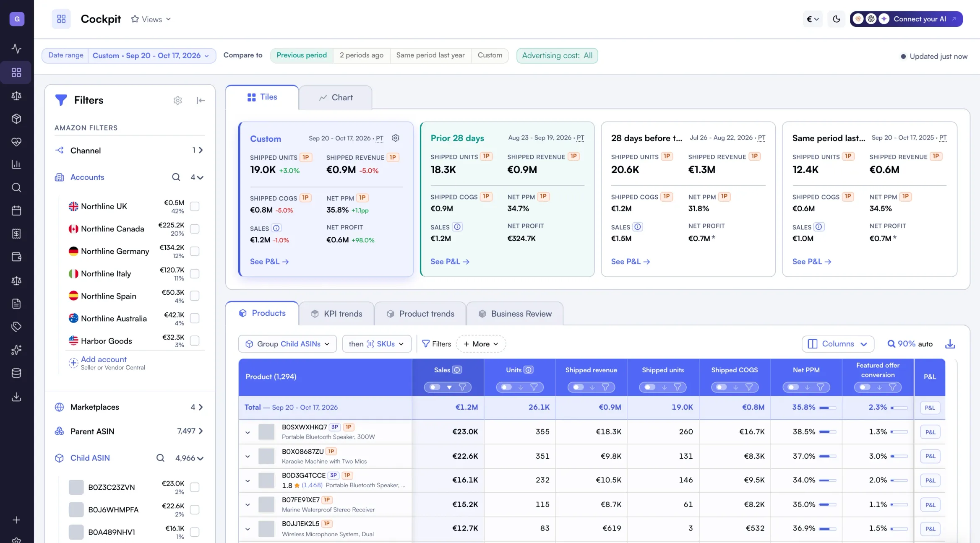The image size is (980, 543).
Task: Switch to the Business Review tab
Action: (515, 314)
